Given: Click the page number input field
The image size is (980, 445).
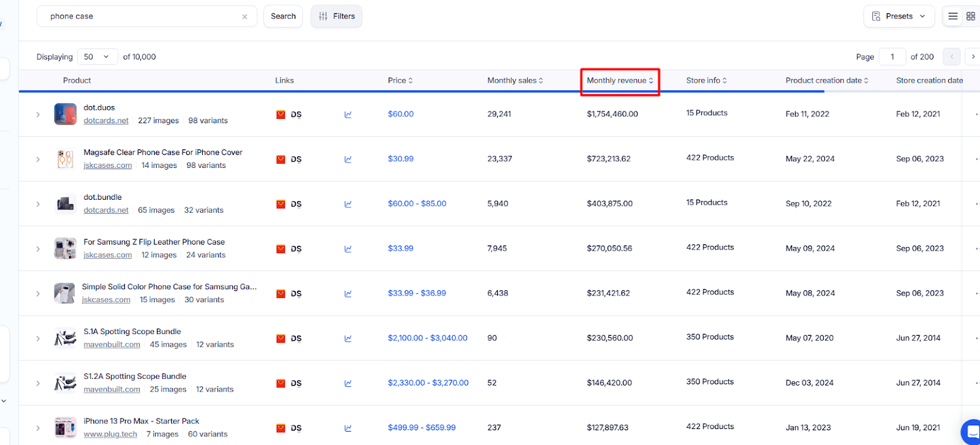Looking at the screenshot, I should click(x=892, y=57).
